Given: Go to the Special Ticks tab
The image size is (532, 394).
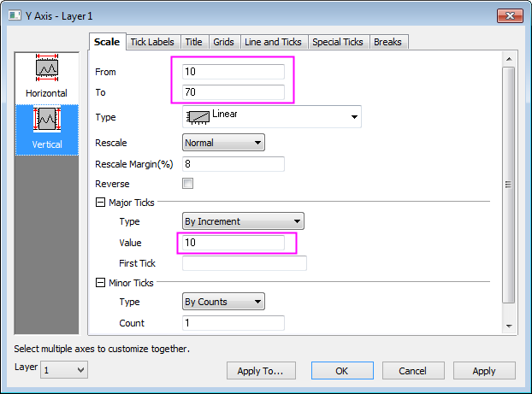Looking at the screenshot, I should point(338,42).
